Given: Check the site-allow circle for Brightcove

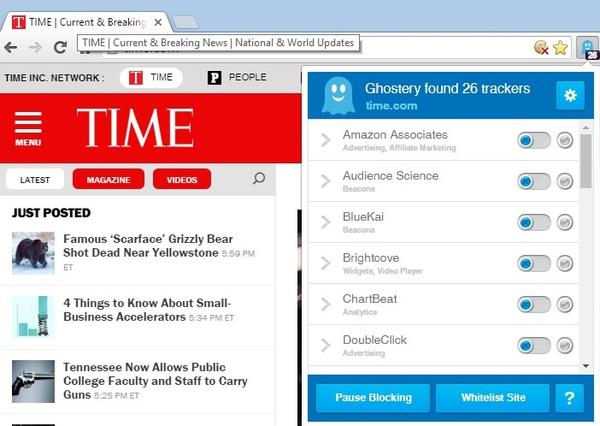Looking at the screenshot, I should [565, 263].
